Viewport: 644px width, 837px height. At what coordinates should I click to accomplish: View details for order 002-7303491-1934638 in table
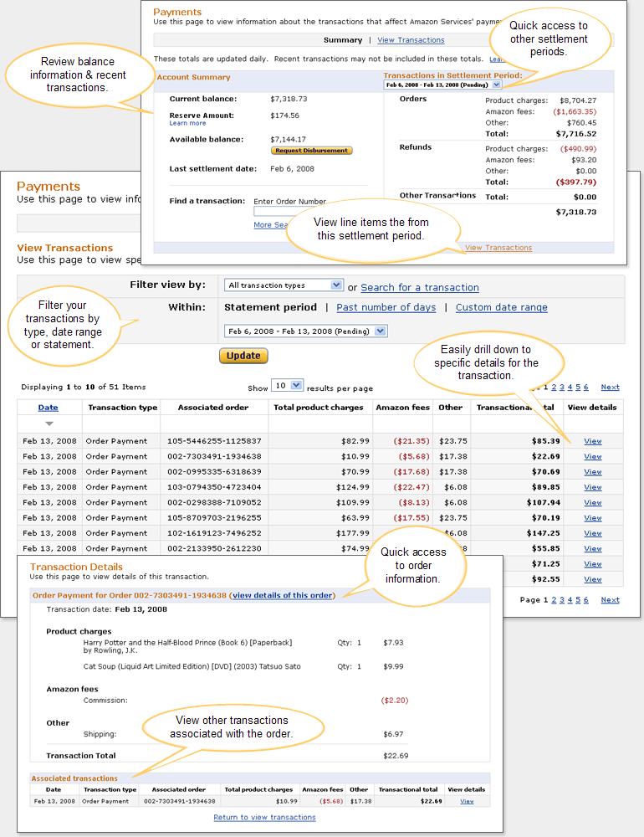pos(593,456)
